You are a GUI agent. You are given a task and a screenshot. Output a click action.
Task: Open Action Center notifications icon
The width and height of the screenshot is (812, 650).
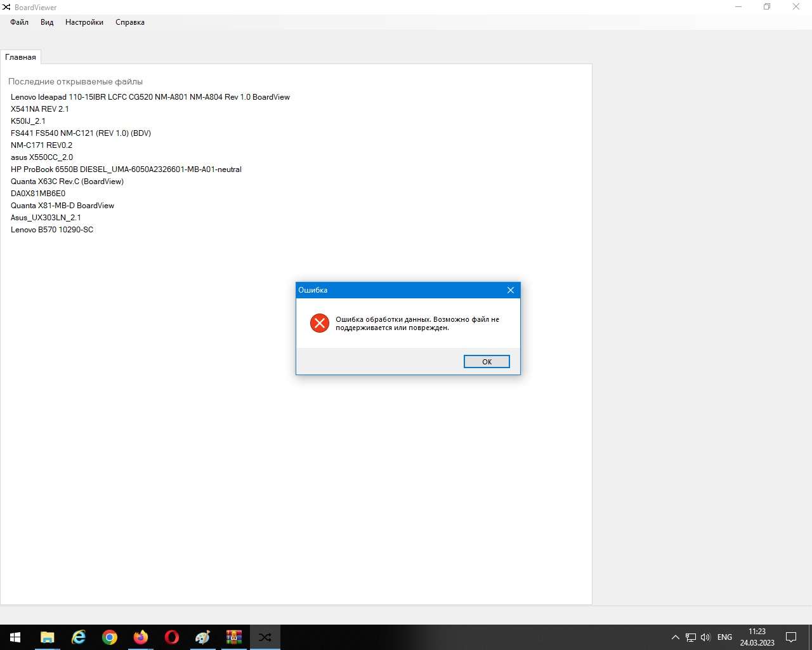click(791, 637)
